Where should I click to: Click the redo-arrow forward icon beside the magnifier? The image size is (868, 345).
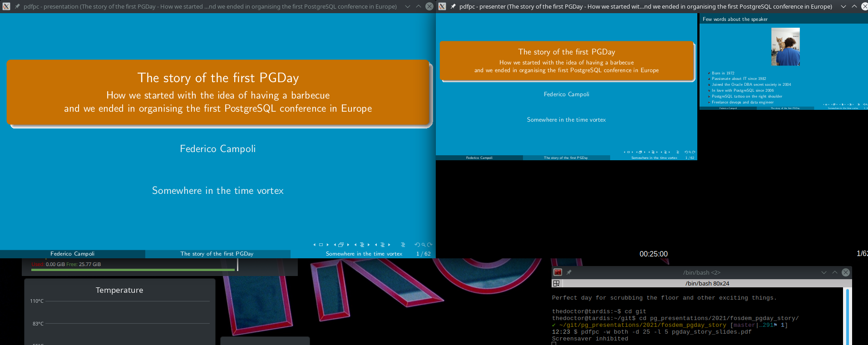click(429, 245)
